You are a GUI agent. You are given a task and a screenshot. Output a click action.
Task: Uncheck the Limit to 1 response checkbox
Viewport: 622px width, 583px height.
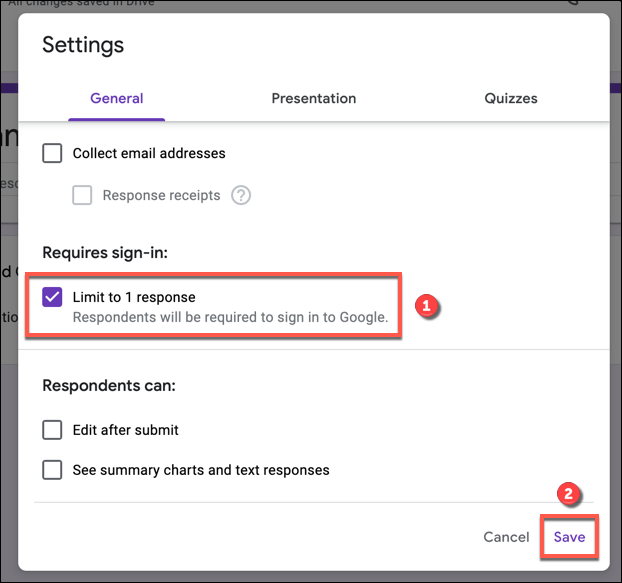53,298
